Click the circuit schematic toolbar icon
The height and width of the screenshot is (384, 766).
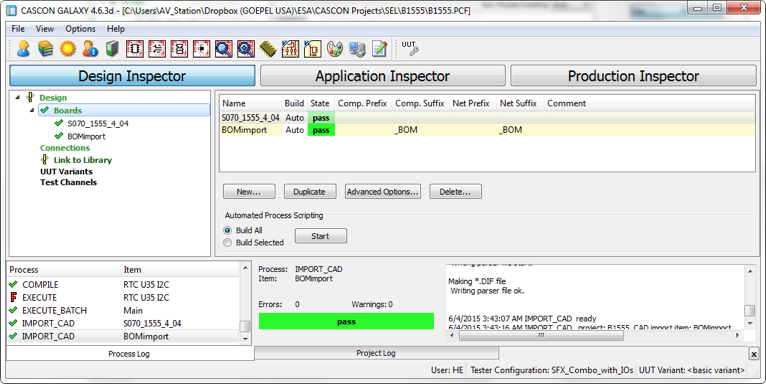click(290, 49)
